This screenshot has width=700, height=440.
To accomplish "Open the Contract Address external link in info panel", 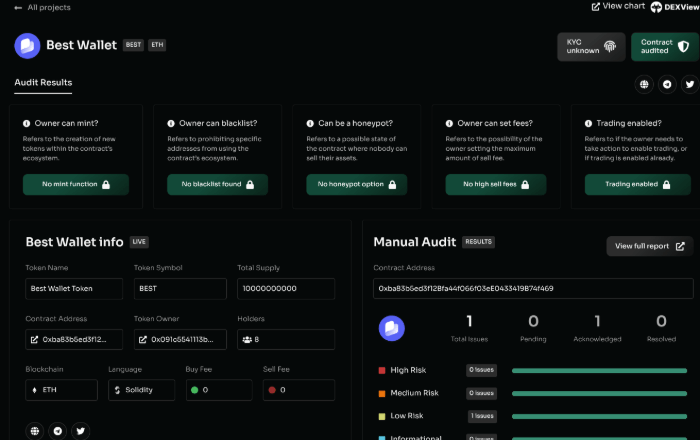I will (74, 340).
